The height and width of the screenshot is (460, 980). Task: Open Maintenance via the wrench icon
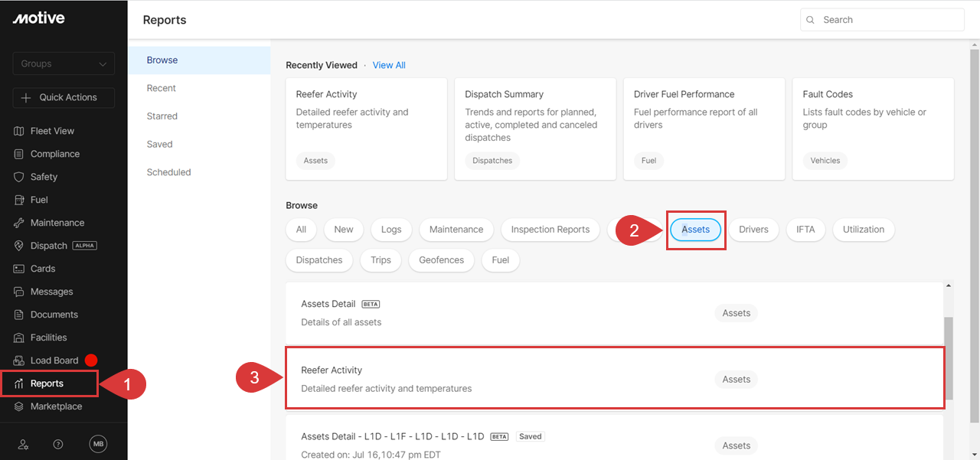coord(19,223)
